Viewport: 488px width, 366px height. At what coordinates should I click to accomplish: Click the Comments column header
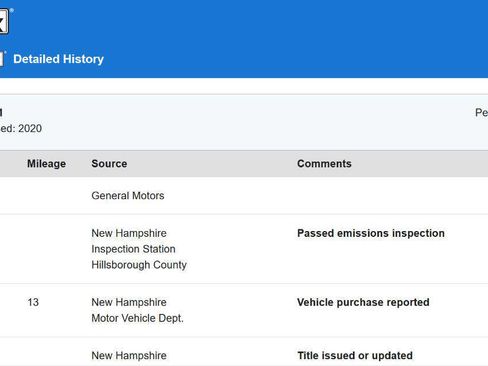[x=324, y=164]
